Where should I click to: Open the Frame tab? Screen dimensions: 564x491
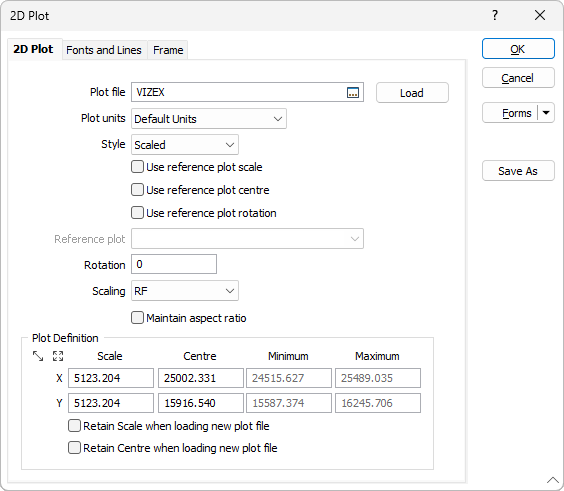pos(168,50)
